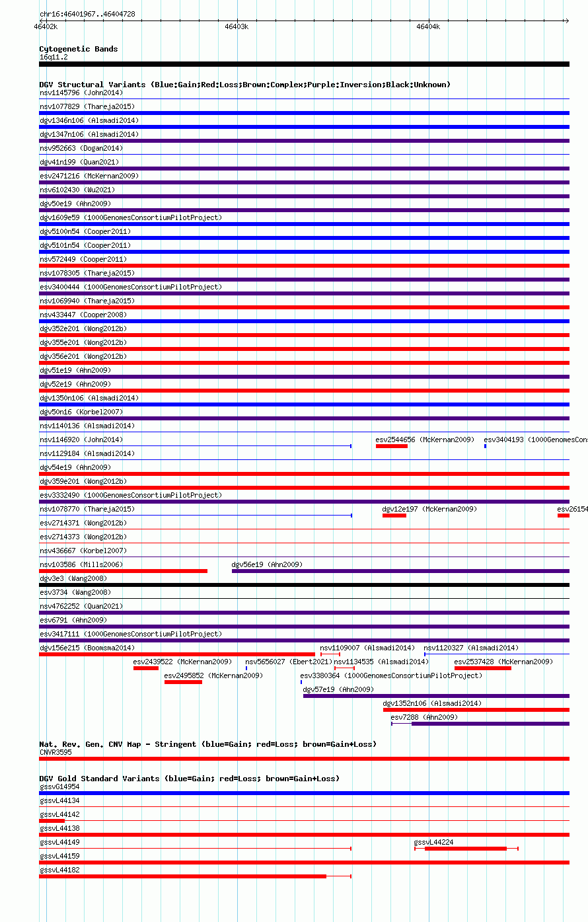
Task: Click dgv56e19 (Ahn2009) label
Action: (x=267, y=564)
